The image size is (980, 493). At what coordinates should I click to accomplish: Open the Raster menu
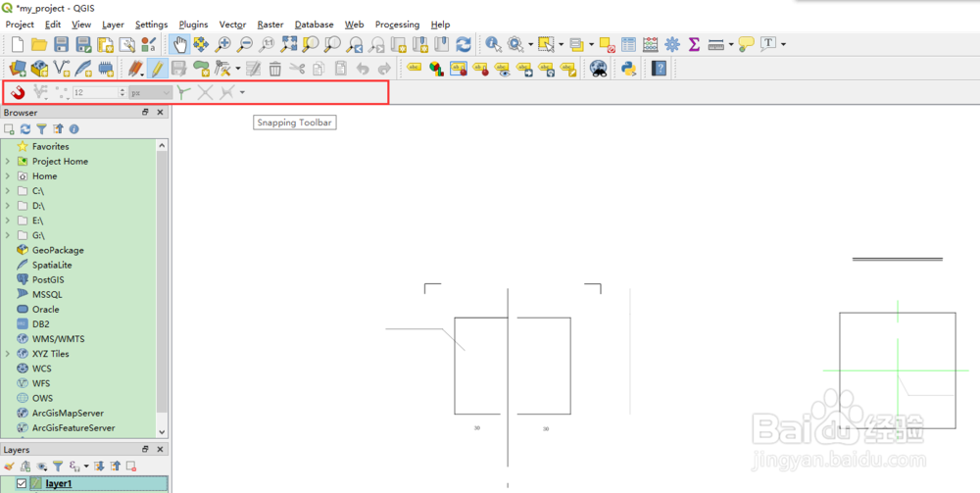coord(270,25)
